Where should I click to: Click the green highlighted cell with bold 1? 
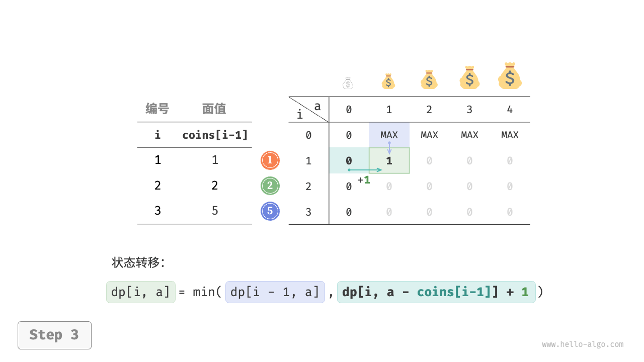click(389, 161)
